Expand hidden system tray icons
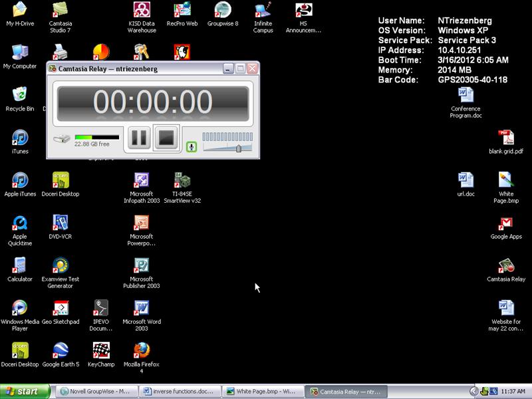Viewport: 532px width, 399px height. (x=474, y=391)
